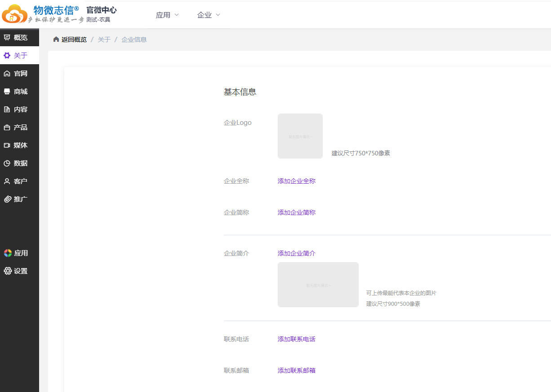Click the 客户 person icon in sidebar
The image size is (551, 392).
tap(7, 181)
